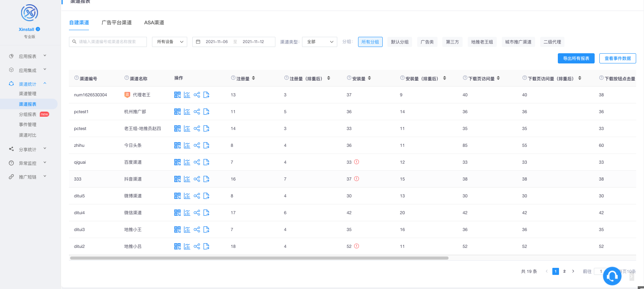Image resolution: width=644 pixels, height=289 pixels.
Task: Expand 推广短链 sidebar menu
Action: (x=28, y=177)
